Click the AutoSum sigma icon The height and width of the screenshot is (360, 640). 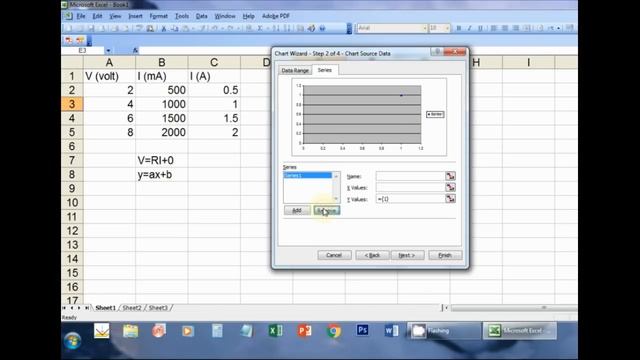click(260, 28)
